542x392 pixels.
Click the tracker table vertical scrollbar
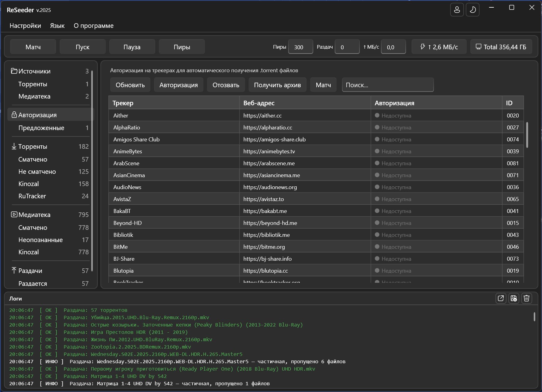(x=527, y=135)
